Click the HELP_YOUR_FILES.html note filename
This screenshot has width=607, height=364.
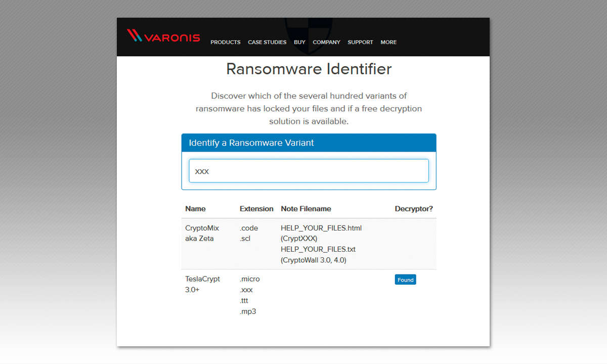[321, 228]
